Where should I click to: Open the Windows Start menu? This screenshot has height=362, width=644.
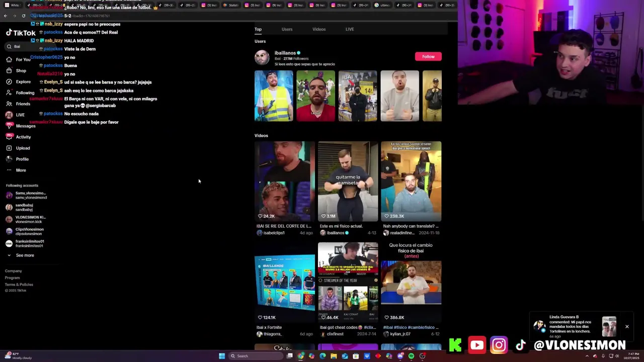click(222, 356)
